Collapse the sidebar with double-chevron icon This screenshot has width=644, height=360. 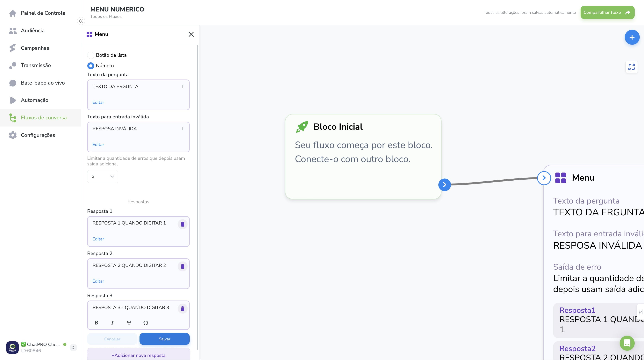click(x=81, y=21)
